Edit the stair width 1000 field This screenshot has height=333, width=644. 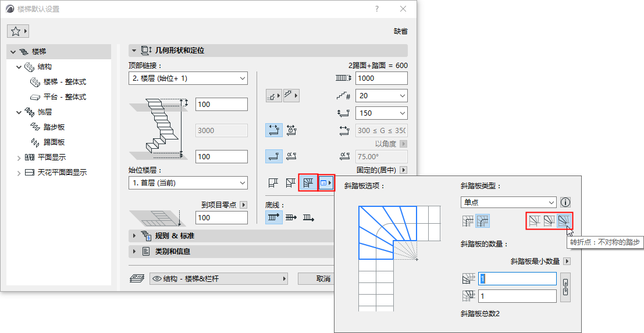pyautogui.click(x=382, y=78)
